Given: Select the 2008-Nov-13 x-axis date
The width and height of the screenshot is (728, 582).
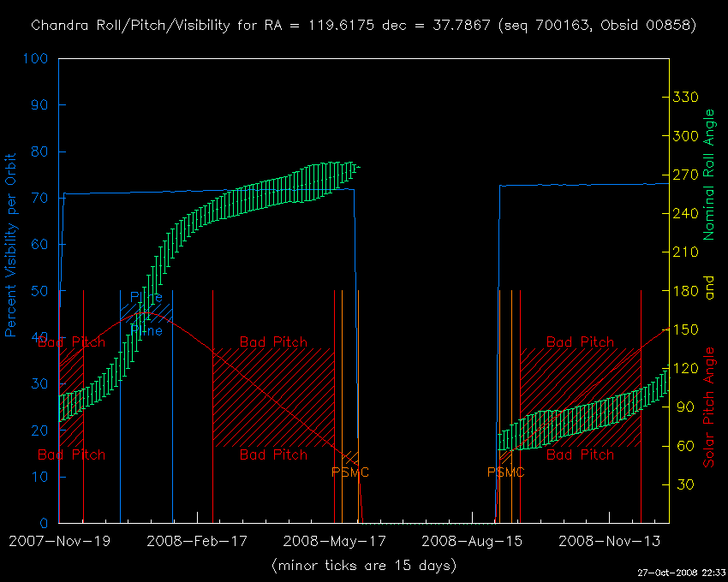Looking at the screenshot, I should (x=609, y=541).
